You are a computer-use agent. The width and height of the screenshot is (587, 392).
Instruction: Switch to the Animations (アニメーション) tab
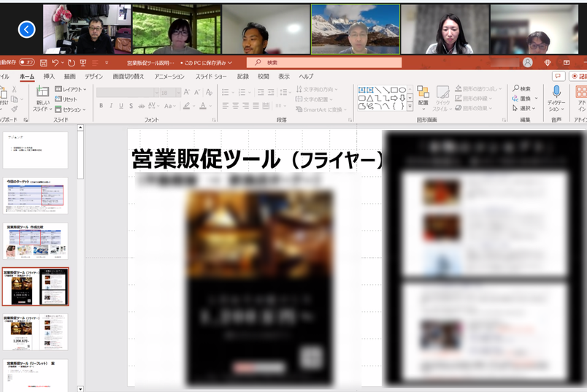tap(169, 76)
